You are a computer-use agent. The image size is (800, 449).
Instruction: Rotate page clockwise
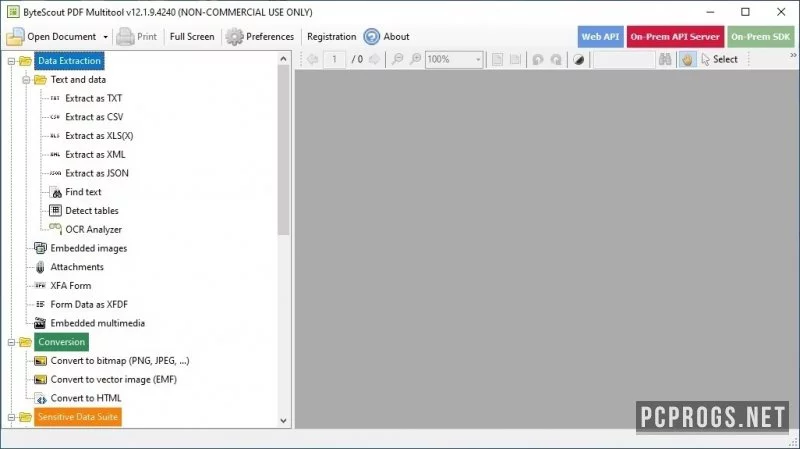(556, 60)
